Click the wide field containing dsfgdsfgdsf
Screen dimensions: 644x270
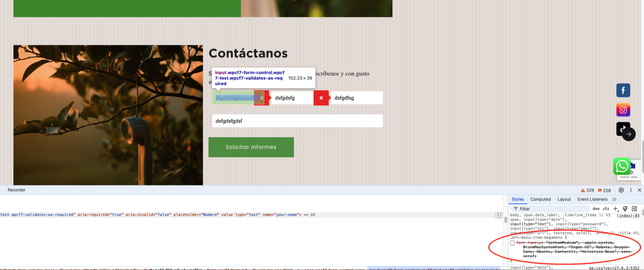pyautogui.click(x=297, y=121)
